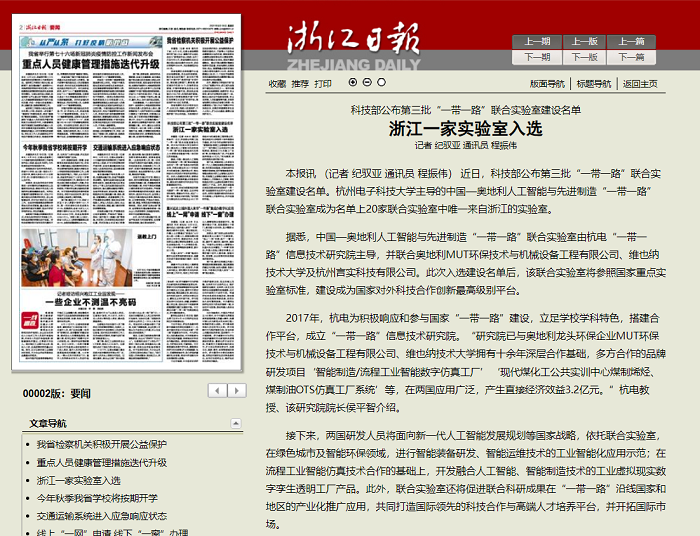Select the medium font size radio button
Screen dimensions: 700x536
pyautogui.click(x=367, y=82)
